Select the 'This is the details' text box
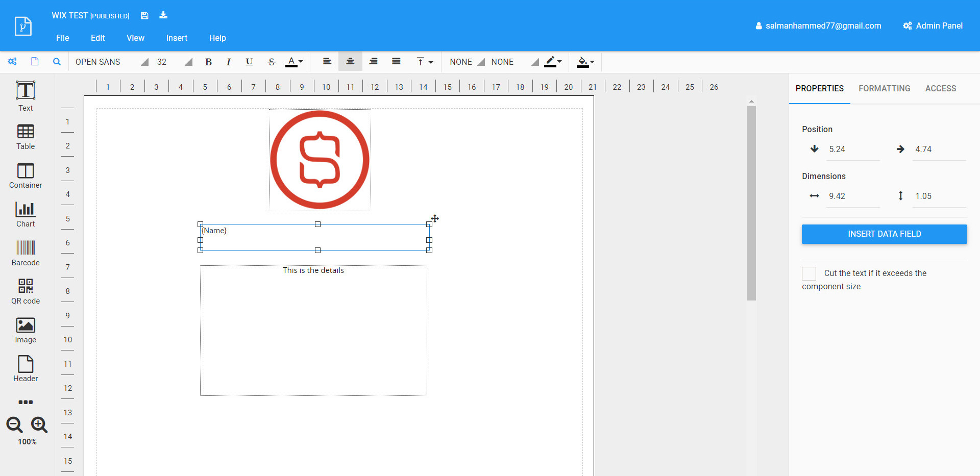The image size is (980, 476). pyautogui.click(x=313, y=330)
